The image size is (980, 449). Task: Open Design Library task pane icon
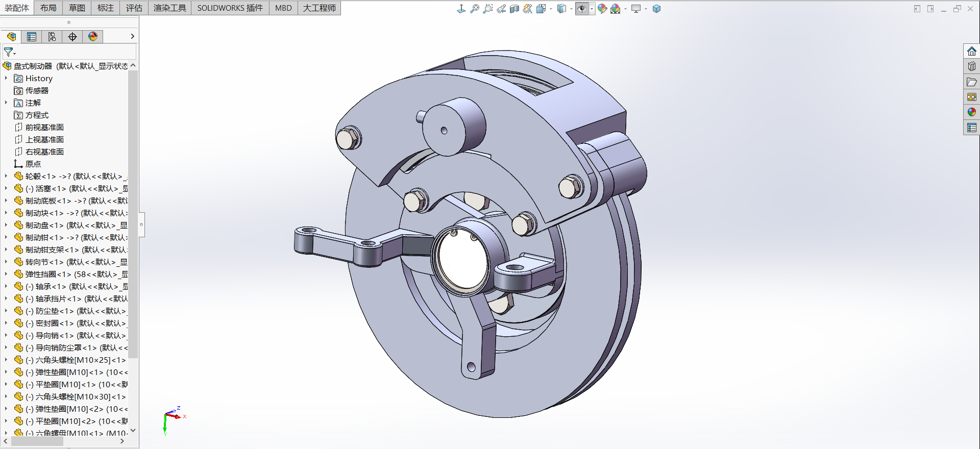click(971, 66)
